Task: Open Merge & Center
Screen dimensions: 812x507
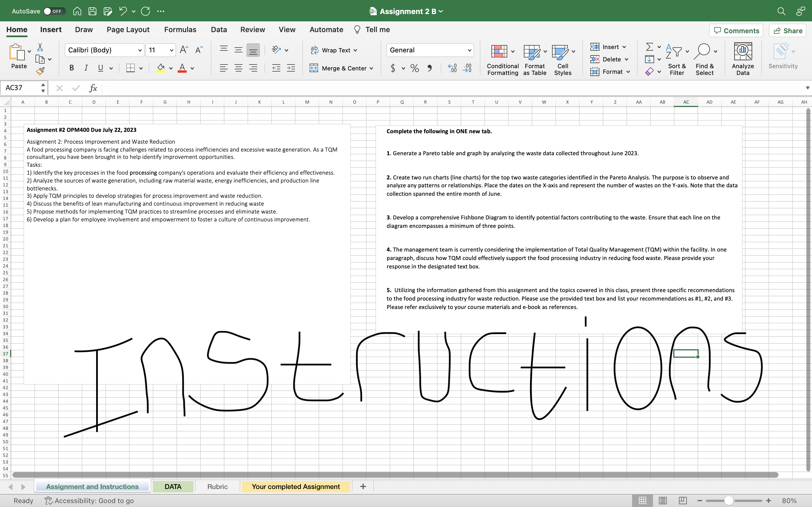Action: pyautogui.click(x=342, y=68)
